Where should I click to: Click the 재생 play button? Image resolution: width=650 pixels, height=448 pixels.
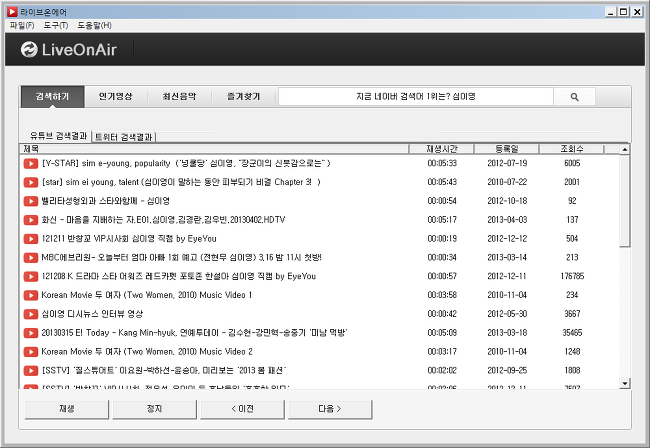[67, 409]
